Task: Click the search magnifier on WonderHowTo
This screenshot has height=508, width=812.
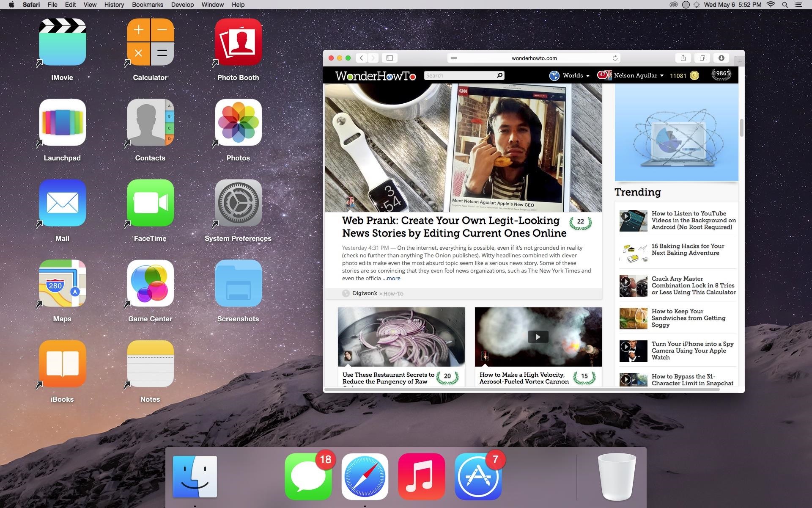Action: [499, 75]
